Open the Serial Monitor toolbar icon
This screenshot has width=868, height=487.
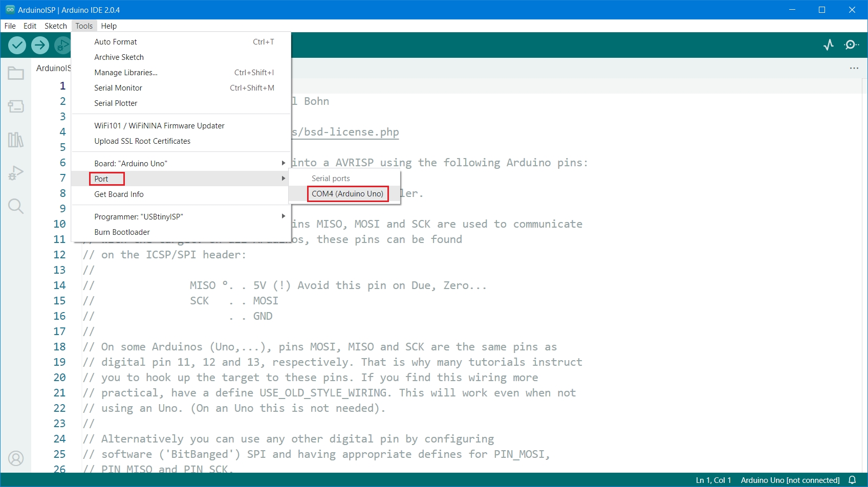tap(851, 45)
